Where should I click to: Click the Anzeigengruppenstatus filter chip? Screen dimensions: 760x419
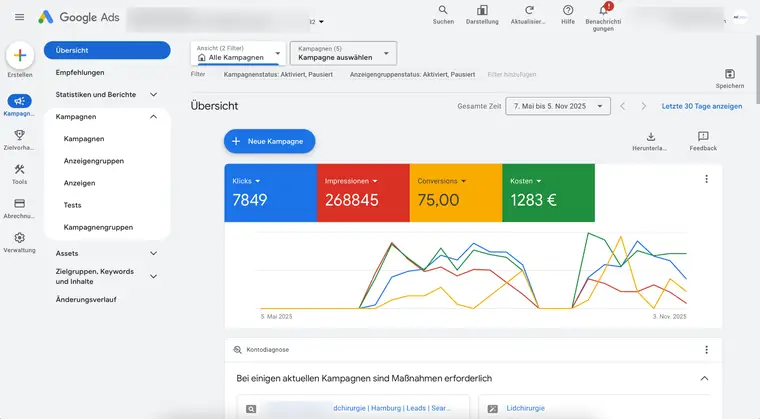point(412,75)
